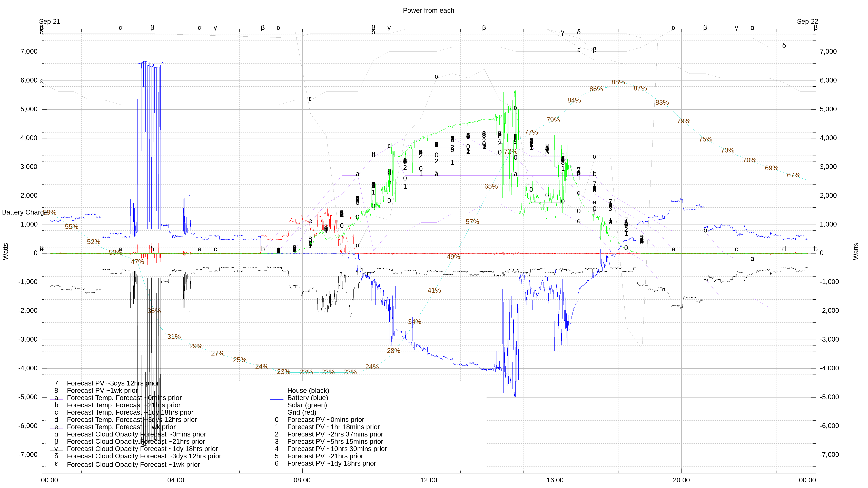Viewport: 868px width, 488px height.
Task: Click the 36% battery charge label
Action: click(x=154, y=311)
